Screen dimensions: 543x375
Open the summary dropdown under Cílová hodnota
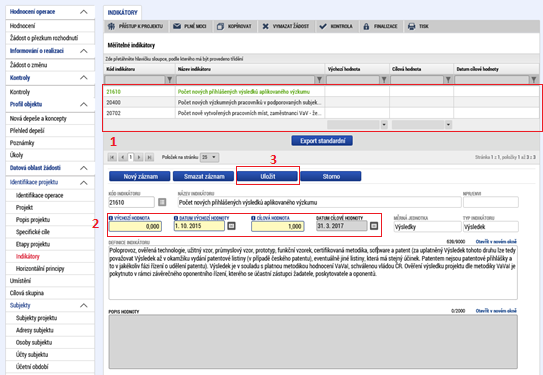click(x=448, y=125)
